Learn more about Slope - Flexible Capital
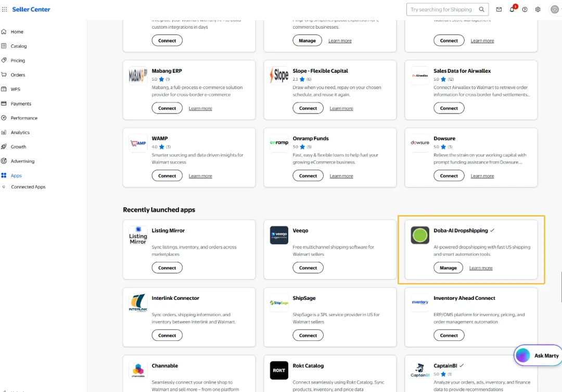The image size is (562, 392). pyautogui.click(x=341, y=108)
